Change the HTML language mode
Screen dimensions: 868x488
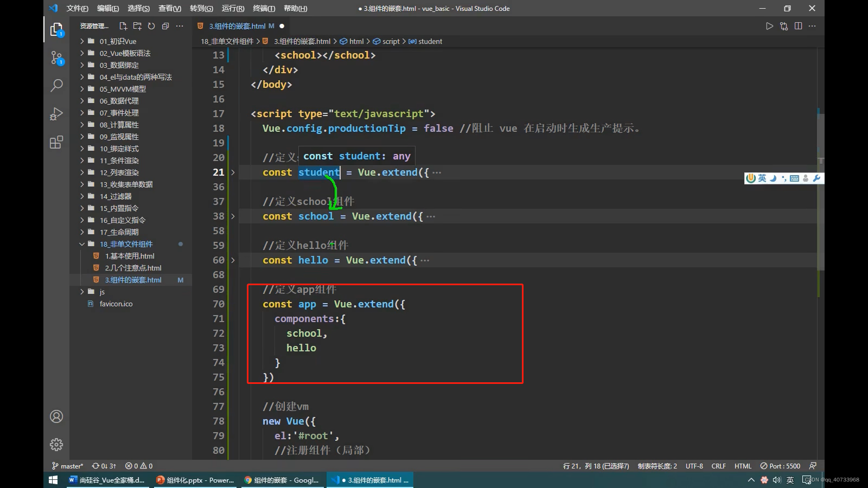(x=743, y=466)
